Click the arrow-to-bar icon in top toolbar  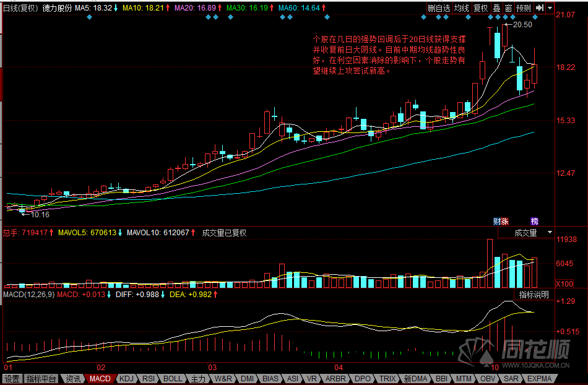[540, 8]
